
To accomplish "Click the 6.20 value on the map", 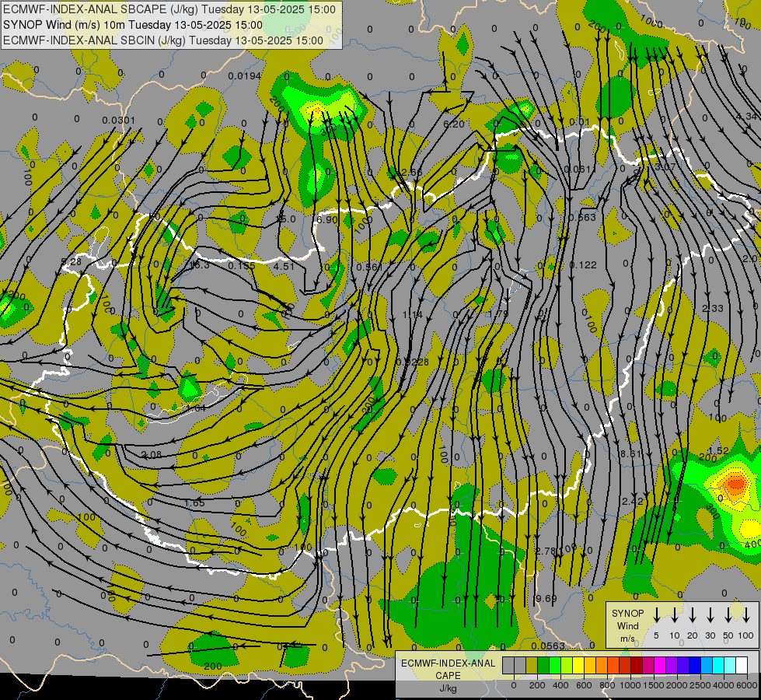I will pos(454,124).
